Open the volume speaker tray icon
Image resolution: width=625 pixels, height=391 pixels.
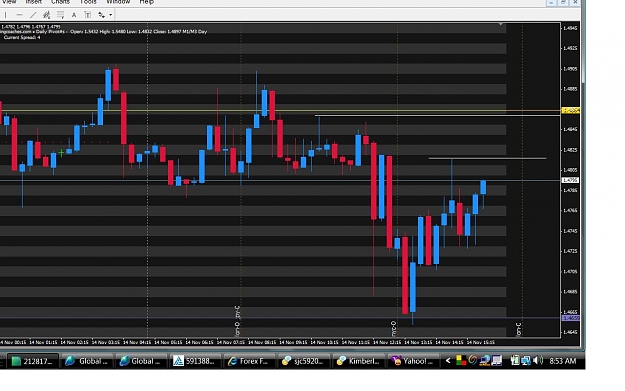(x=538, y=361)
